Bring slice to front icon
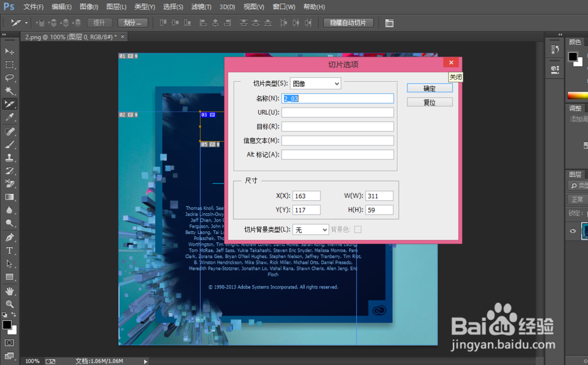Screen dimensions: 588x365 [40, 23]
